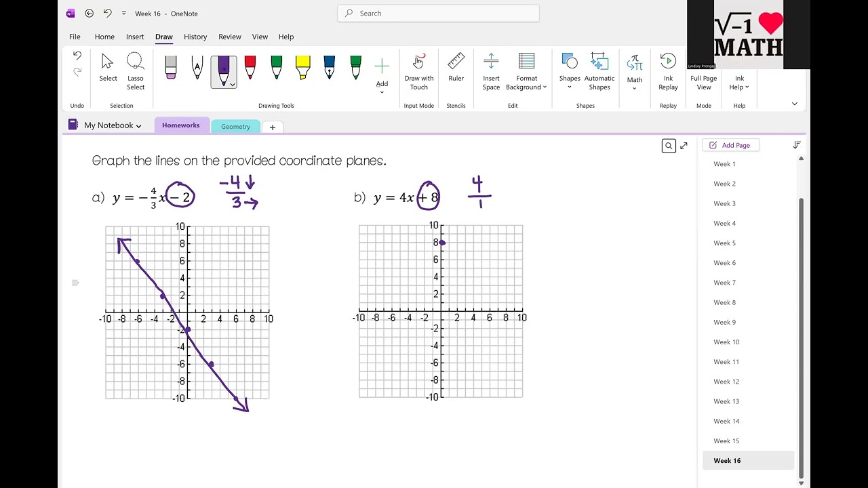The height and width of the screenshot is (488, 868).
Task: Open the Week 14 page
Action: [748, 421]
